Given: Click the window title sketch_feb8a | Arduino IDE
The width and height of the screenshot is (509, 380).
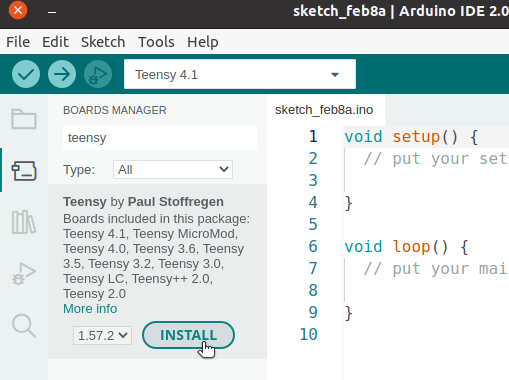Looking at the screenshot, I should (x=401, y=11).
